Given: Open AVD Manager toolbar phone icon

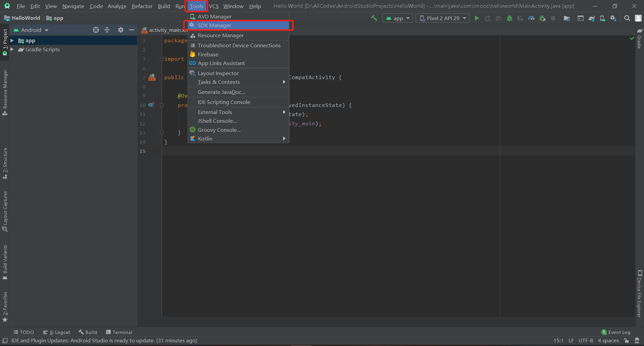Looking at the screenshot, I should point(602,18).
